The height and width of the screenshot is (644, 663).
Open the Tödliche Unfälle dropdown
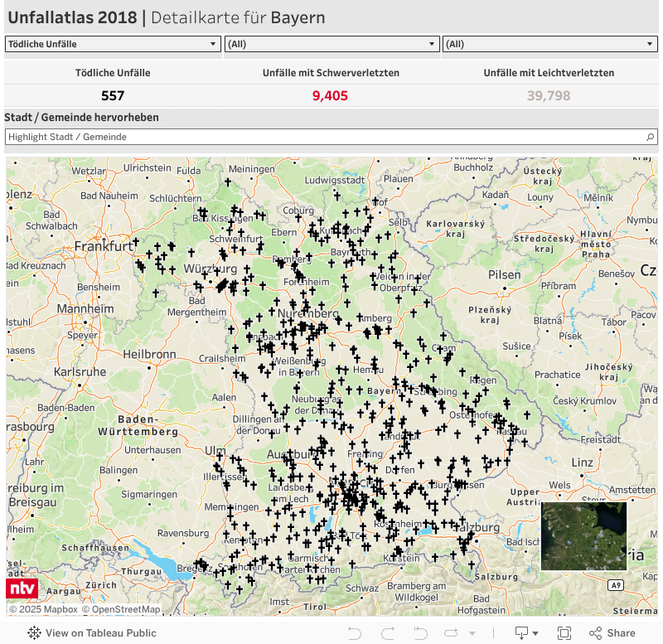click(x=112, y=44)
